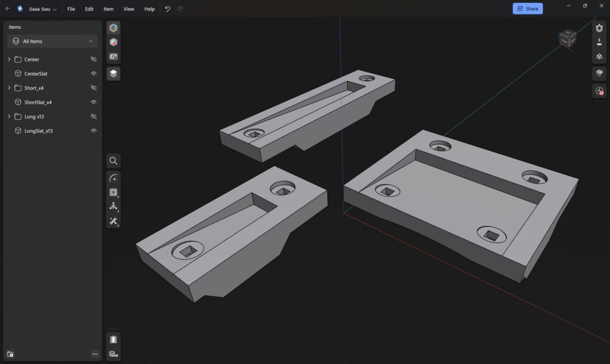This screenshot has height=364, width=610.
Task: Click the measuring tape icon at bottom
Action: point(113,354)
